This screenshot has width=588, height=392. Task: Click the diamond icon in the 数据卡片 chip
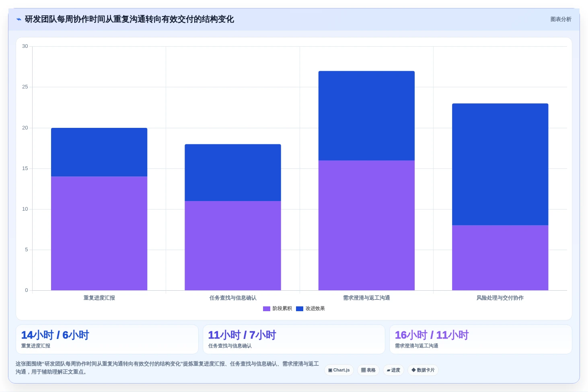(413, 370)
